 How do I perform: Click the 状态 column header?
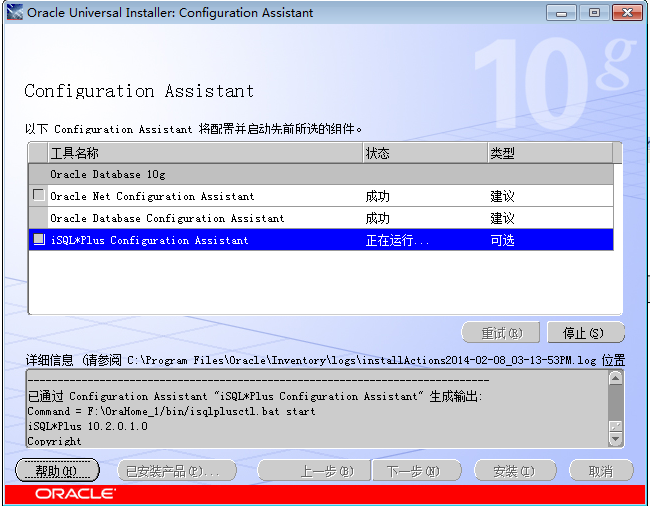[x=425, y=153]
